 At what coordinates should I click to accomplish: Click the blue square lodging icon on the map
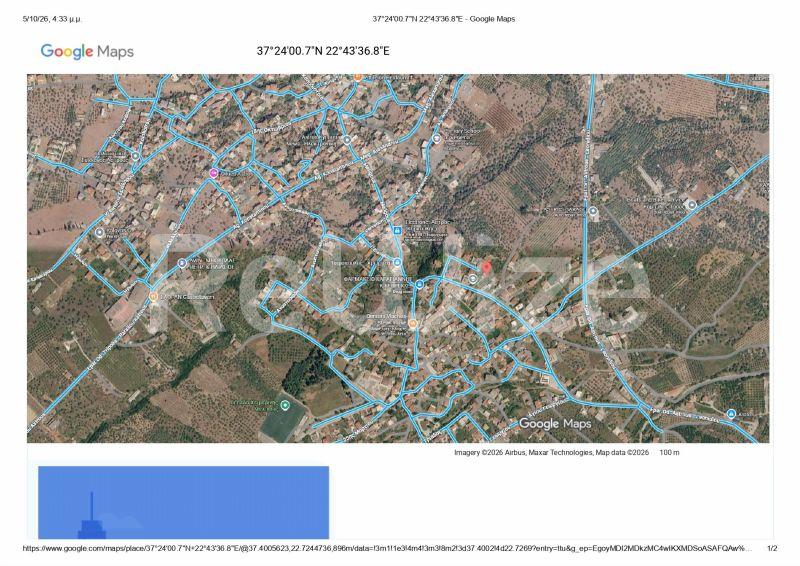[396, 231]
